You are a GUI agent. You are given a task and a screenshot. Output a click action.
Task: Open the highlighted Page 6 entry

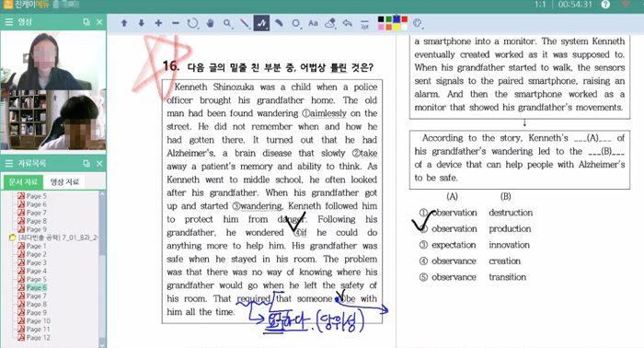pos(32,287)
